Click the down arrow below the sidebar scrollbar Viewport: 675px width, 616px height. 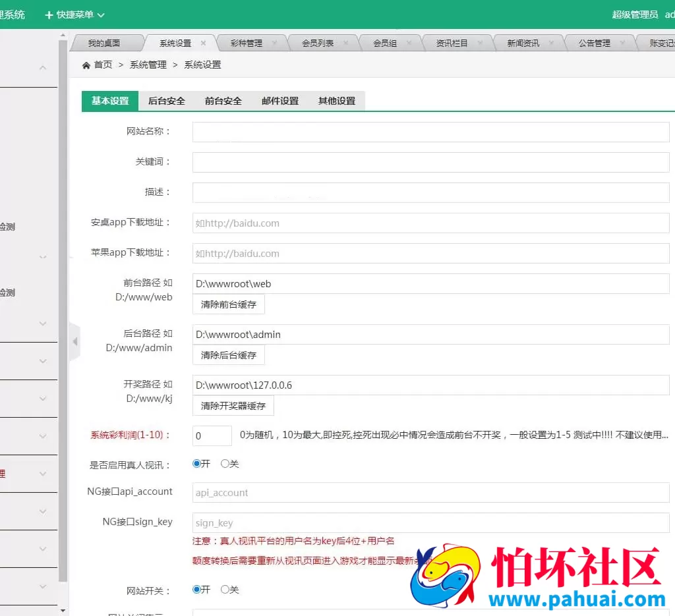click(x=61, y=610)
